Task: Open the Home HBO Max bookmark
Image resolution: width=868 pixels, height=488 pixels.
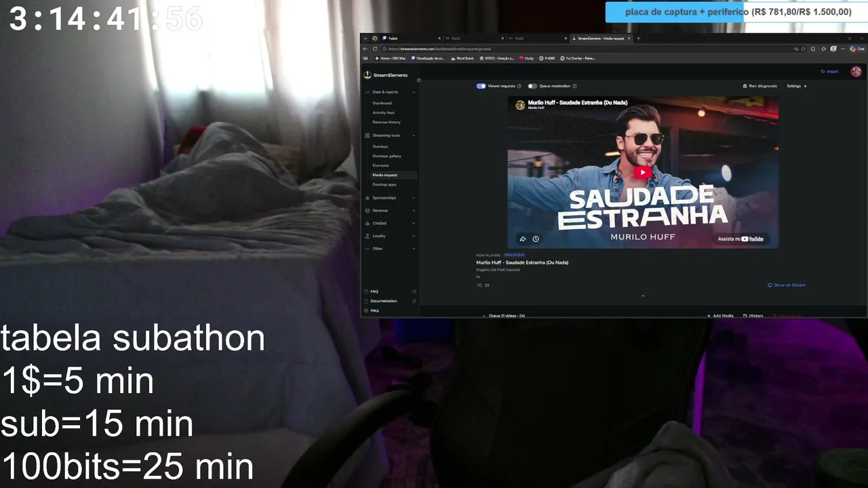Action: [x=390, y=58]
